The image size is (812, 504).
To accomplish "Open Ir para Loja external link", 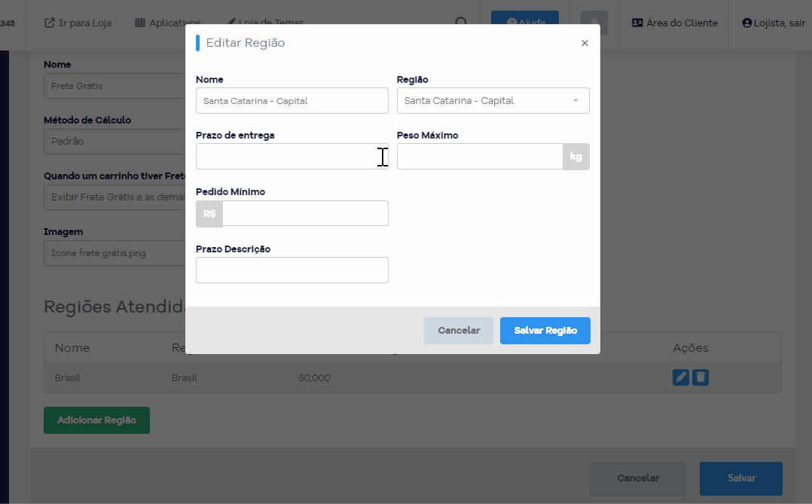I will [78, 23].
